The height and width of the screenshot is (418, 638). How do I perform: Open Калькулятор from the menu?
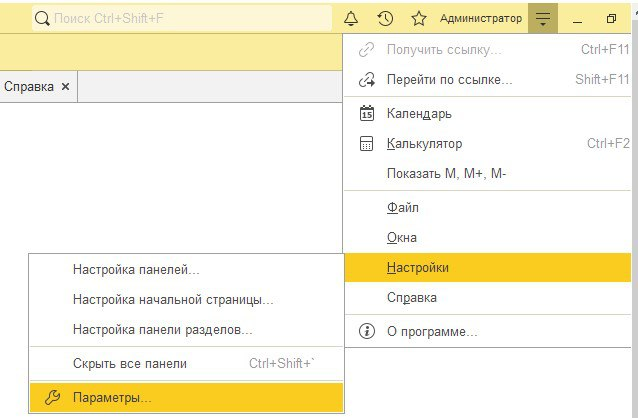pyautogui.click(x=487, y=143)
